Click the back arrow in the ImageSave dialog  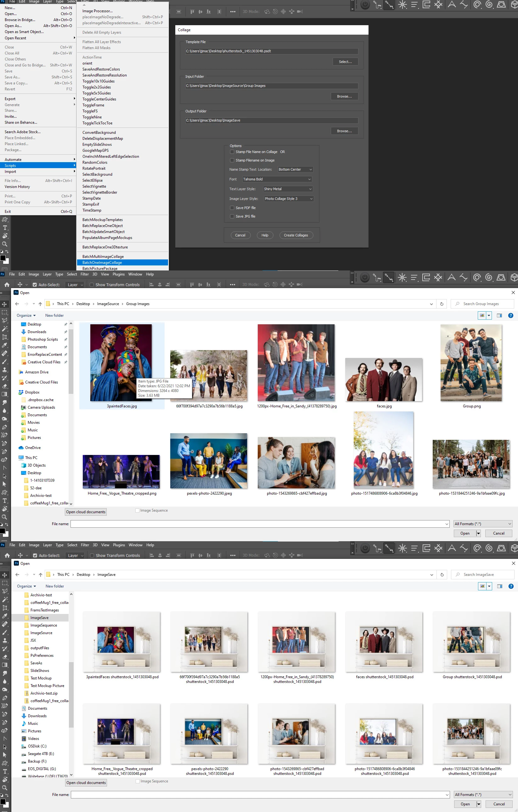(x=17, y=575)
